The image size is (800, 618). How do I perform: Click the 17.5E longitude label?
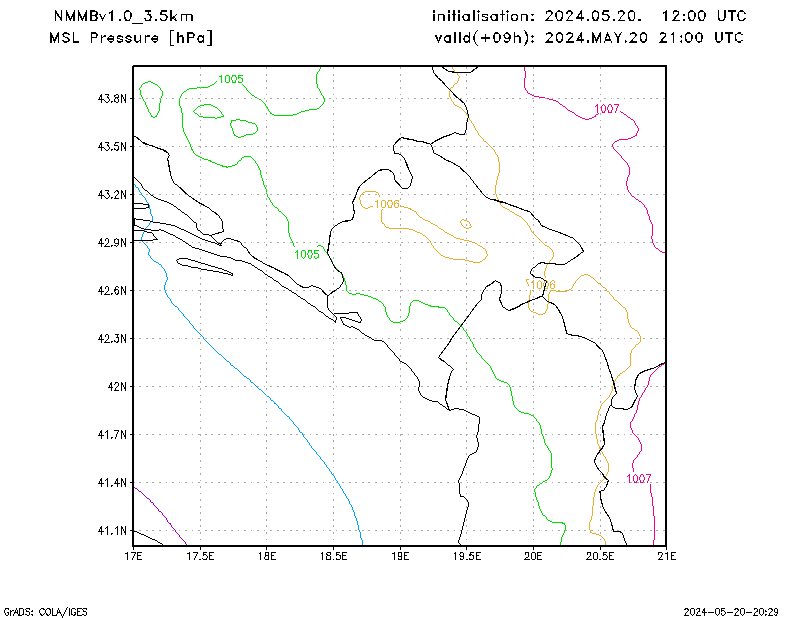pyautogui.click(x=200, y=556)
